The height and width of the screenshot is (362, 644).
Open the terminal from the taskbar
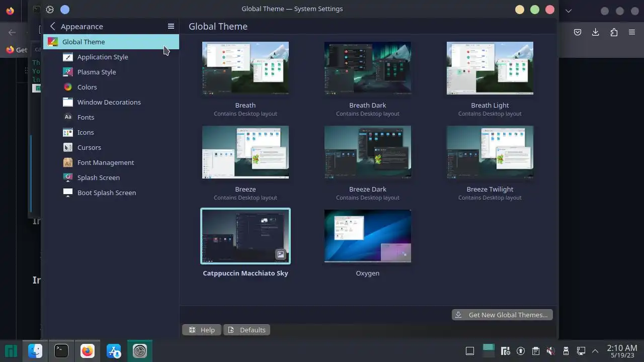click(x=61, y=351)
